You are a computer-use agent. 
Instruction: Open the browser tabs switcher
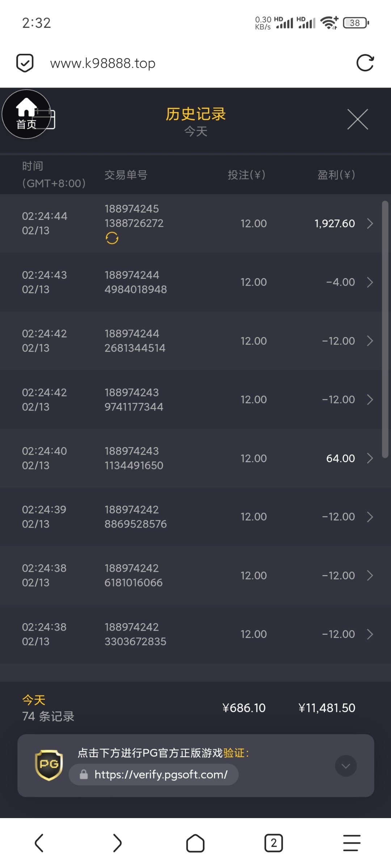[x=273, y=843]
